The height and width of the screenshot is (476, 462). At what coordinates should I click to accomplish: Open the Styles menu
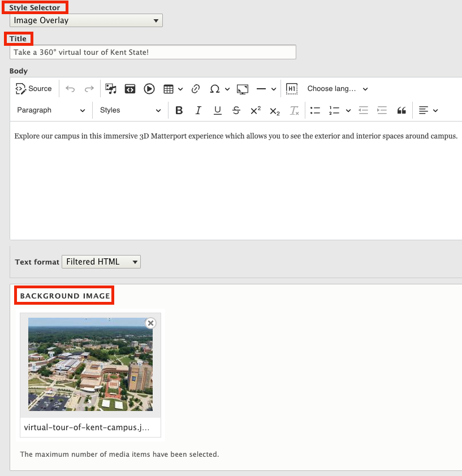(x=130, y=110)
